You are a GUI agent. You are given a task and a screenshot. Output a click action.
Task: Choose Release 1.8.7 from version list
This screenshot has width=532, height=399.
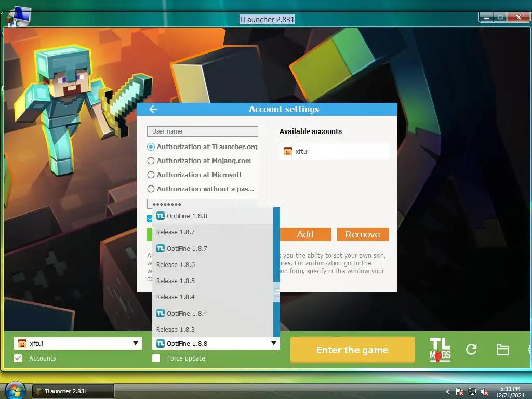point(212,232)
